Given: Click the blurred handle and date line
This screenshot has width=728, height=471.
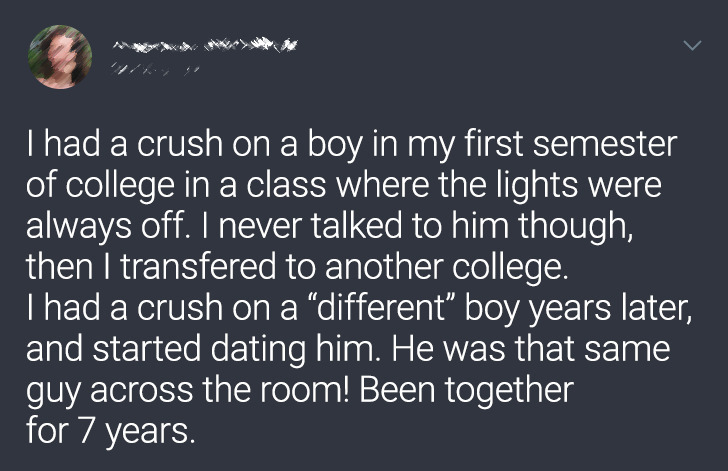Looking at the screenshot, I should tap(155, 70).
